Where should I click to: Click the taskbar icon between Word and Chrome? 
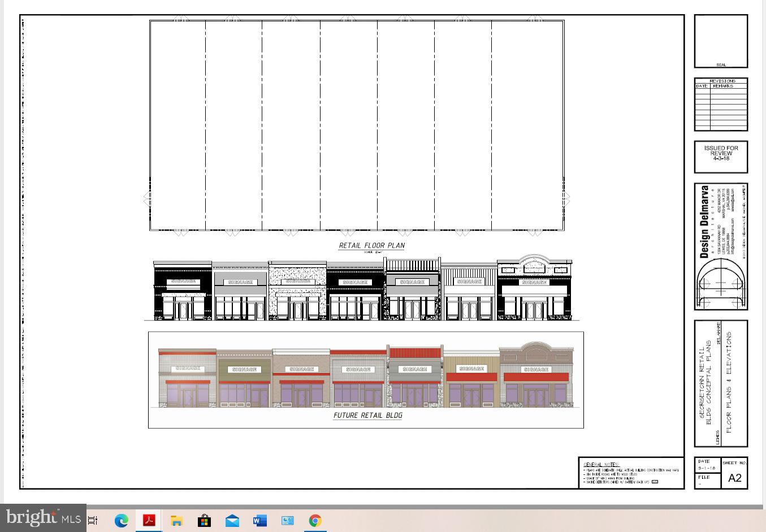287,520
